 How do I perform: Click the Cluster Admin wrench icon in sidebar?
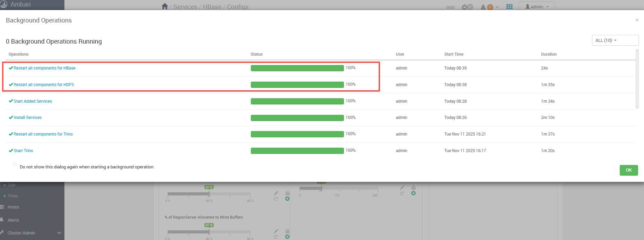2,233
